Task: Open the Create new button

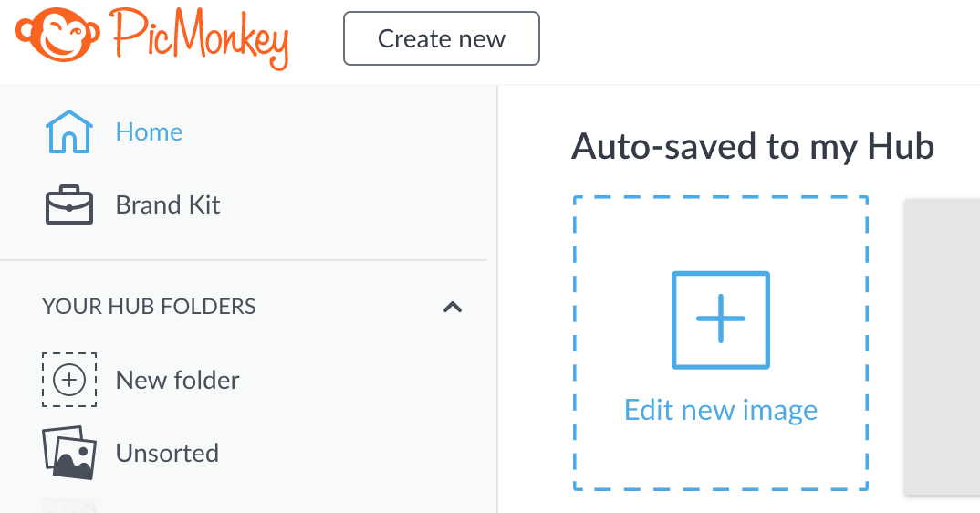Action: [442, 38]
